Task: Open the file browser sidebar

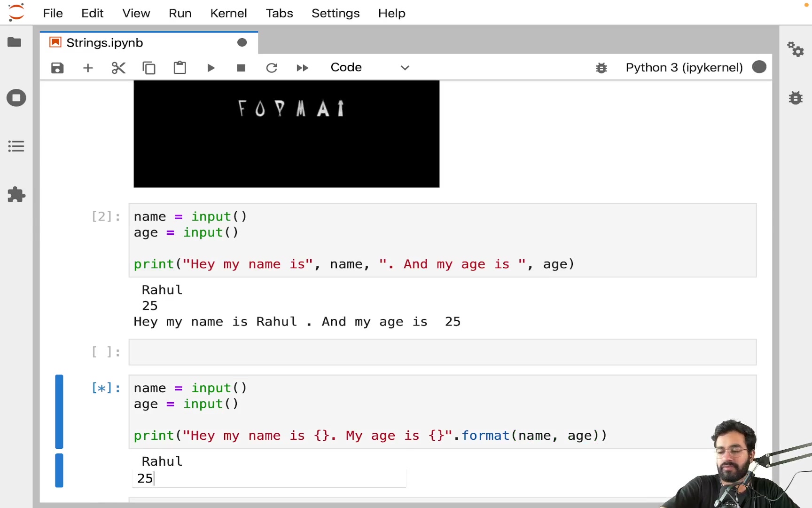Action: (x=15, y=42)
